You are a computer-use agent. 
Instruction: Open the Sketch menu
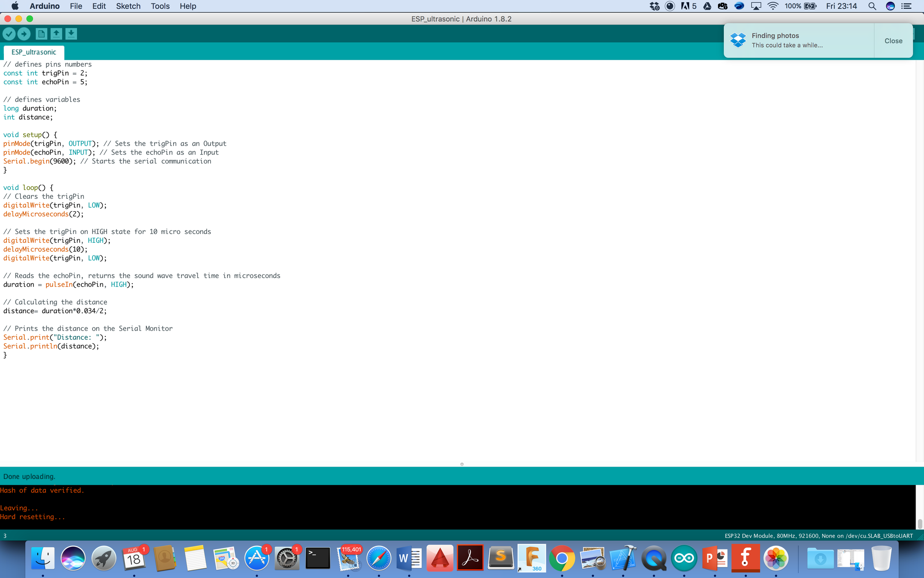(128, 6)
